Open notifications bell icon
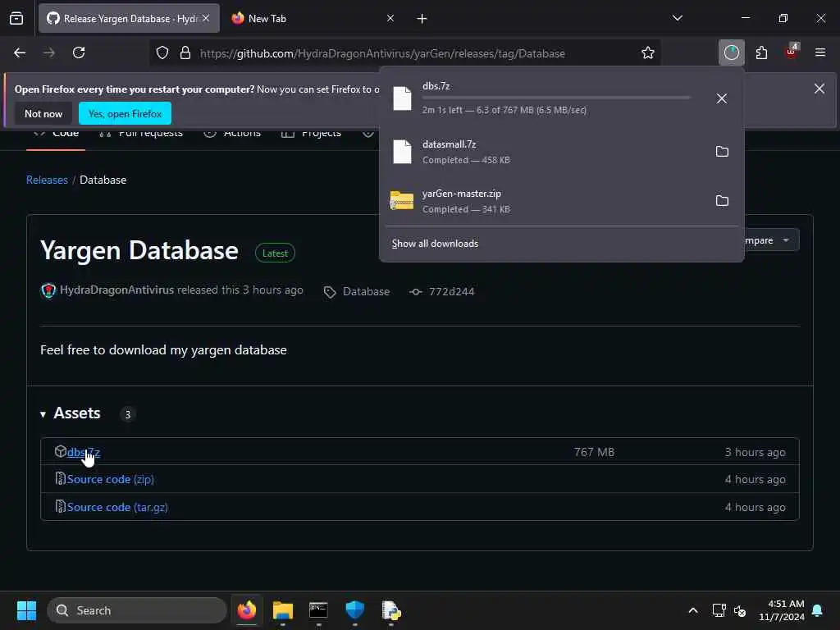 (818, 610)
